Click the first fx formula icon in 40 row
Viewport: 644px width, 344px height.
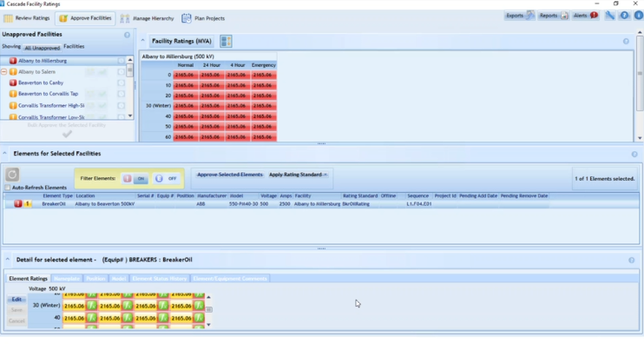coord(92,318)
